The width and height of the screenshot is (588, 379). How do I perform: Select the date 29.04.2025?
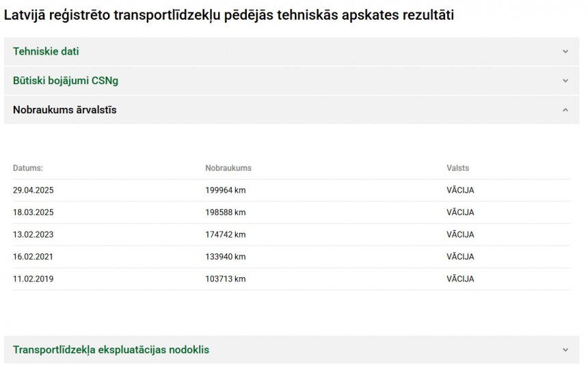(x=33, y=191)
